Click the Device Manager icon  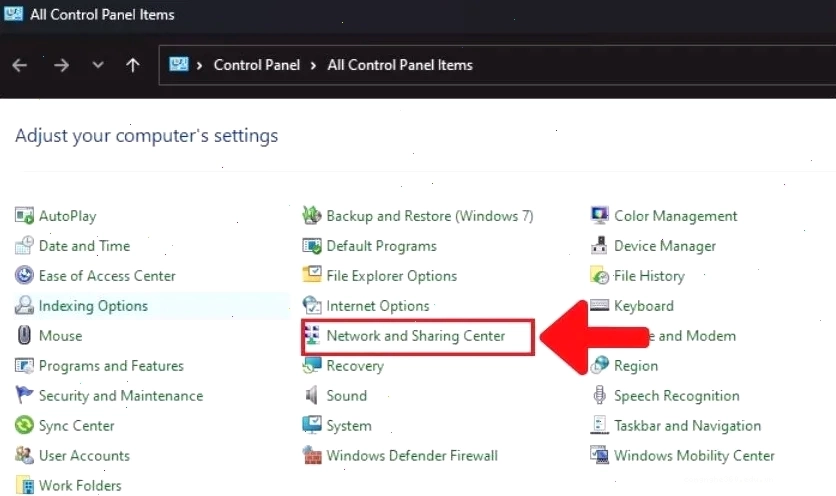(x=599, y=245)
